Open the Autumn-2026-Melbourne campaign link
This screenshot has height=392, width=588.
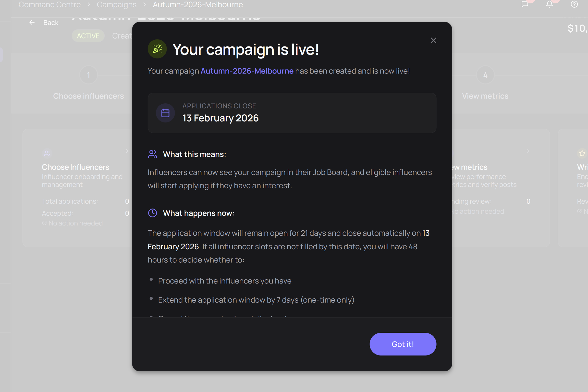247,71
